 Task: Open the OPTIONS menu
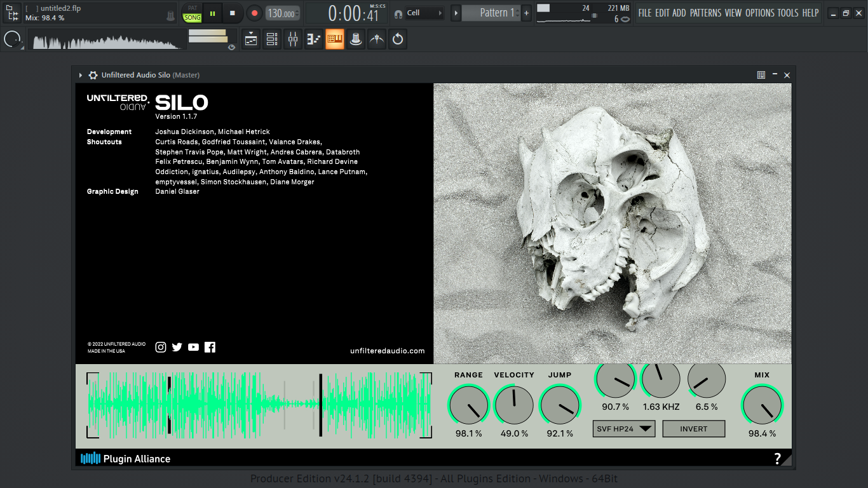(x=760, y=13)
